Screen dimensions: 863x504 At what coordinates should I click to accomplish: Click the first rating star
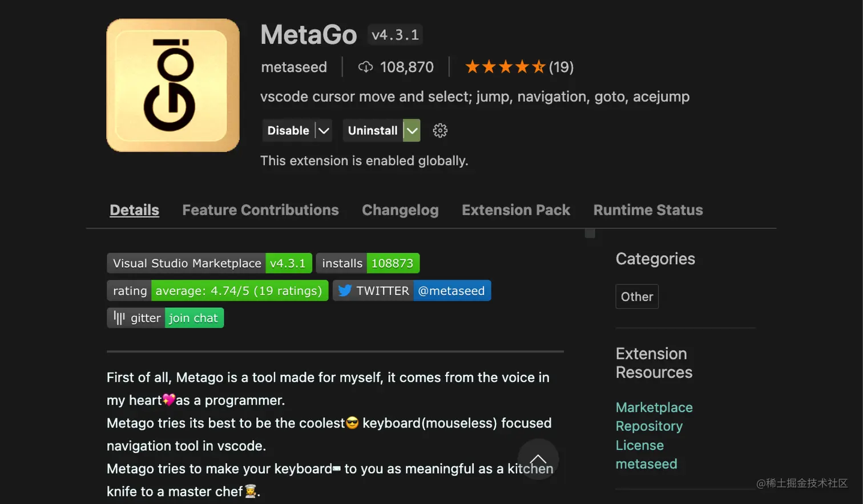point(474,67)
